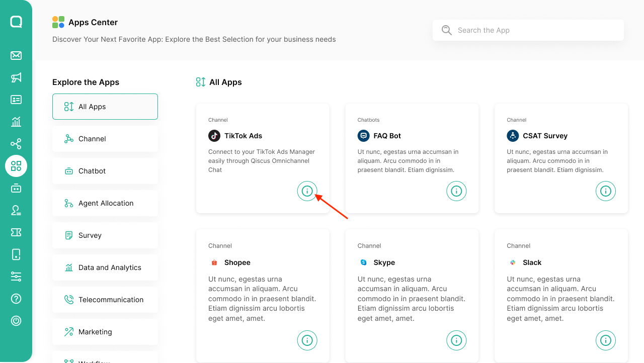This screenshot has width=644, height=363.
Task: Click the Channel label on Slack card
Action: pyautogui.click(x=519, y=246)
